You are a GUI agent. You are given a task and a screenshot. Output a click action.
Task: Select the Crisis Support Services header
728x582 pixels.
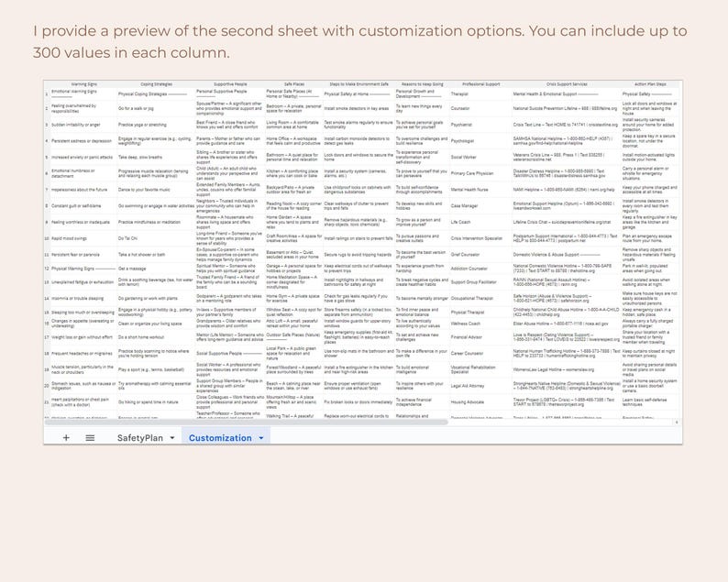pyautogui.click(x=567, y=84)
